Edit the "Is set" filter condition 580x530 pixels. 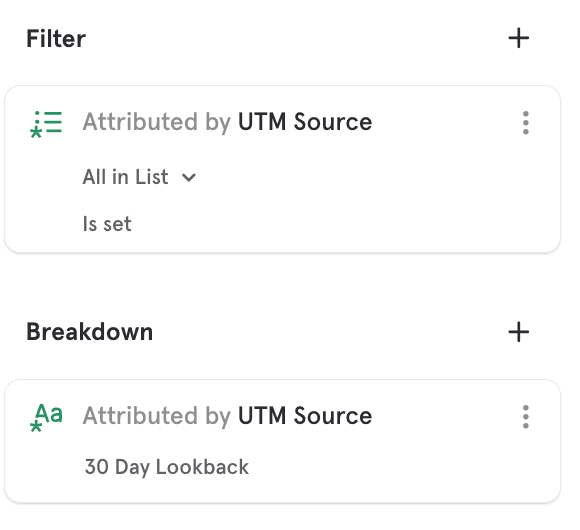[107, 224]
